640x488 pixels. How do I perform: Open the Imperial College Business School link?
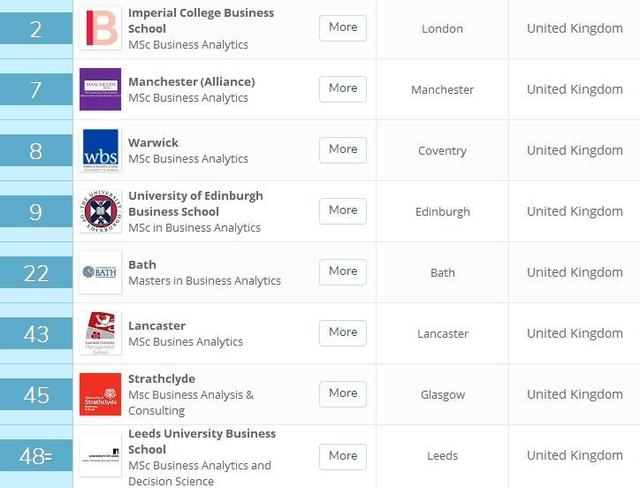[x=200, y=20]
